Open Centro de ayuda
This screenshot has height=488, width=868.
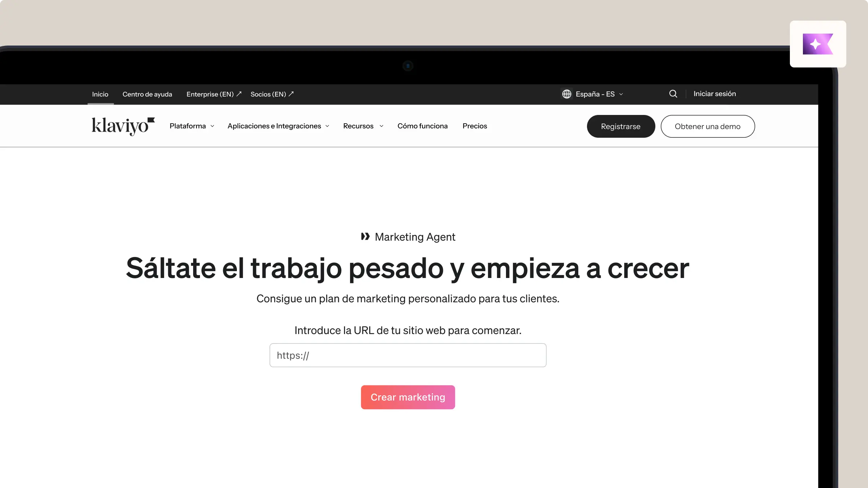point(147,94)
